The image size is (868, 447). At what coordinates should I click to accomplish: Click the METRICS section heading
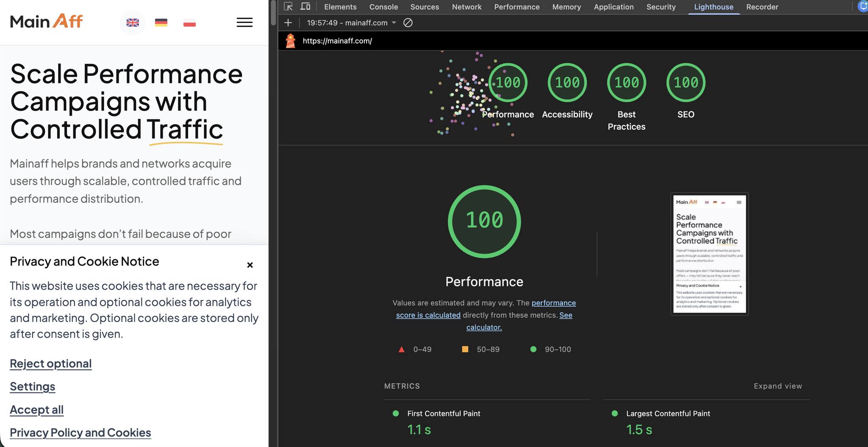[x=402, y=386]
